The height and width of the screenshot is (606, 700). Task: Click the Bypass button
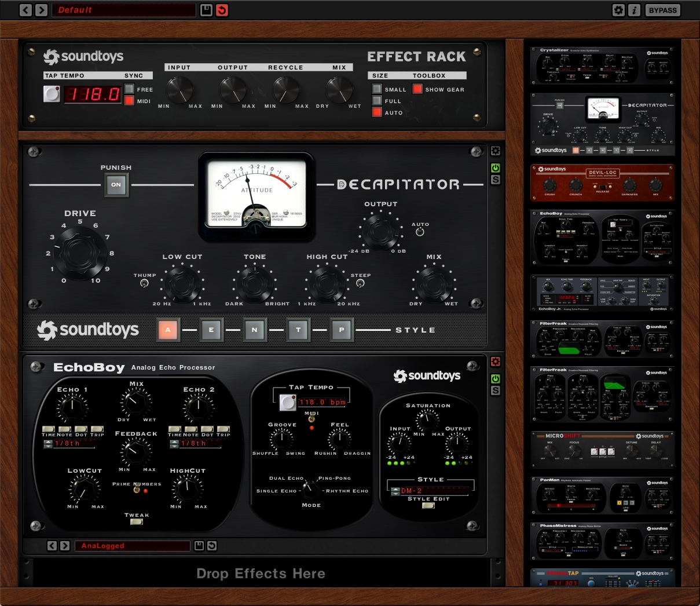click(662, 10)
